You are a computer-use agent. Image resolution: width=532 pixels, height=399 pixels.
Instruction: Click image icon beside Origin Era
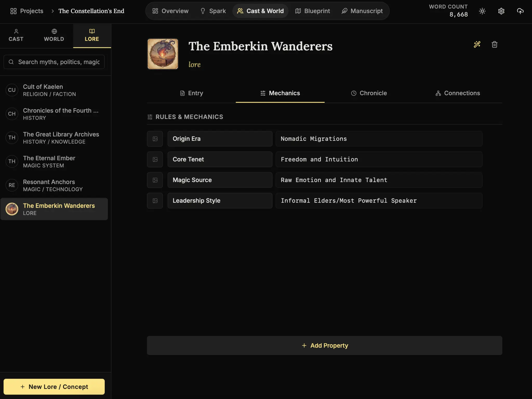155,139
